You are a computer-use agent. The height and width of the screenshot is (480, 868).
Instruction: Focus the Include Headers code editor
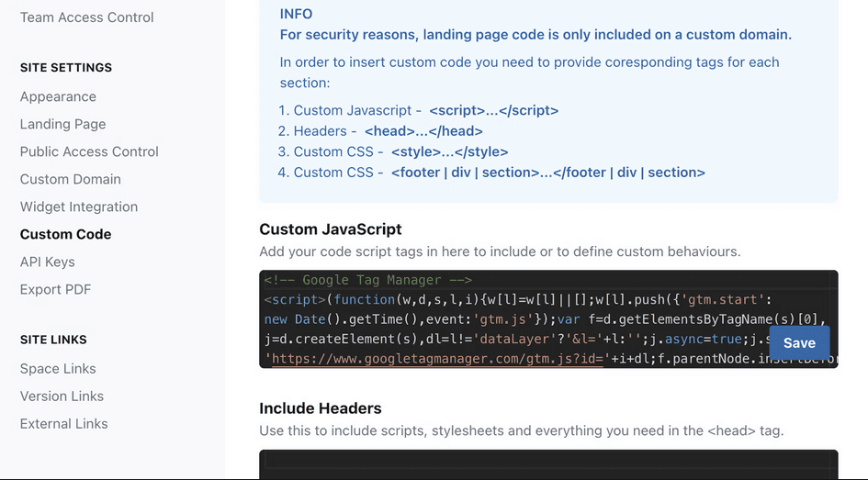tap(548, 464)
